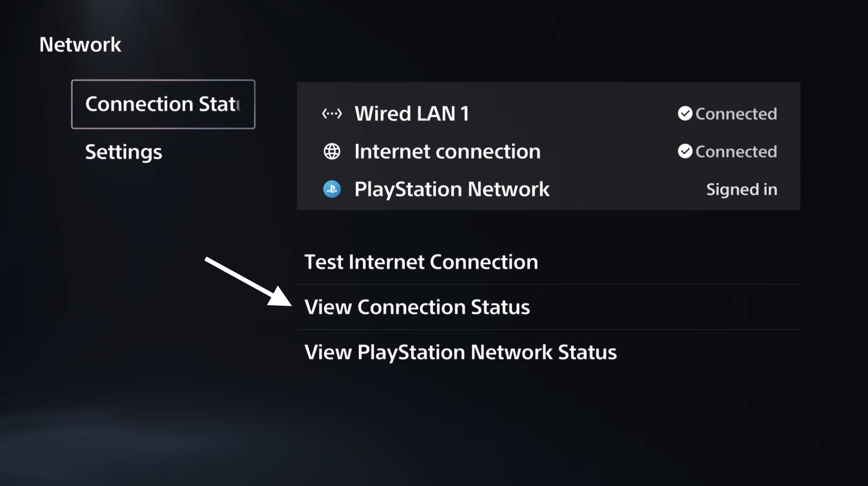Viewport: 868px width, 486px height.
Task: Click the Wired LAN cable icon
Action: [x=332, y=114]
